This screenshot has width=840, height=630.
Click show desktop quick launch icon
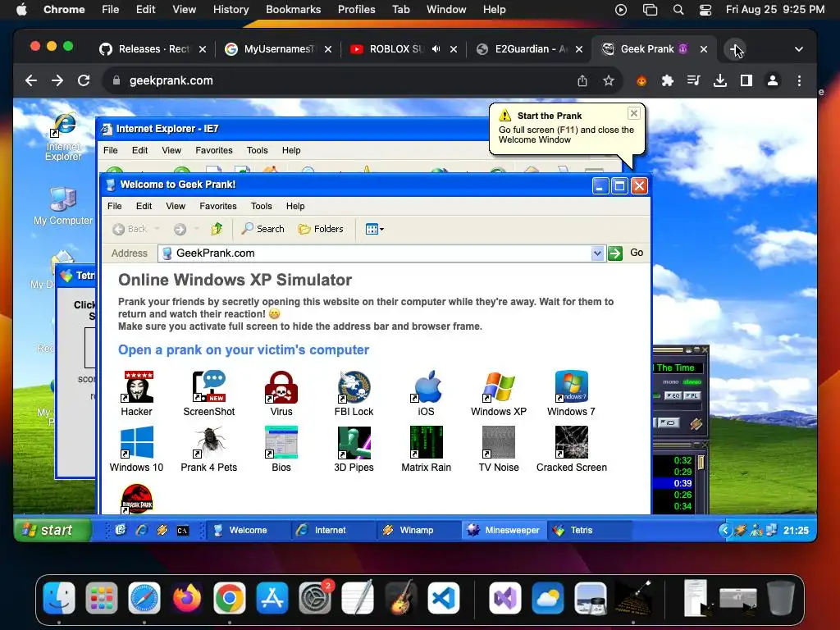coord(121,531)
